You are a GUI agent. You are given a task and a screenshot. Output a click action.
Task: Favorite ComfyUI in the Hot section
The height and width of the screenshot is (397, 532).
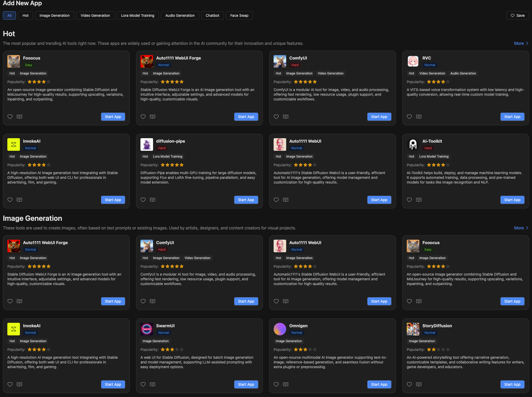tap(276, 117)
